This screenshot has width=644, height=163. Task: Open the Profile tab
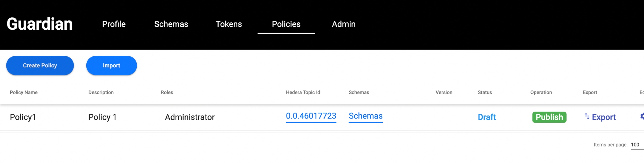pyautogui.click(x=114, y=24)
